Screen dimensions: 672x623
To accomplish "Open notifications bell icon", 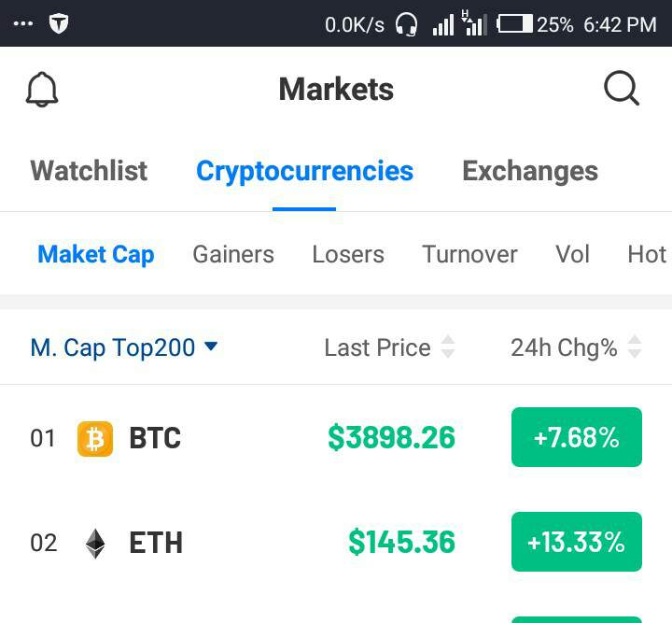I will coord(41,90).
